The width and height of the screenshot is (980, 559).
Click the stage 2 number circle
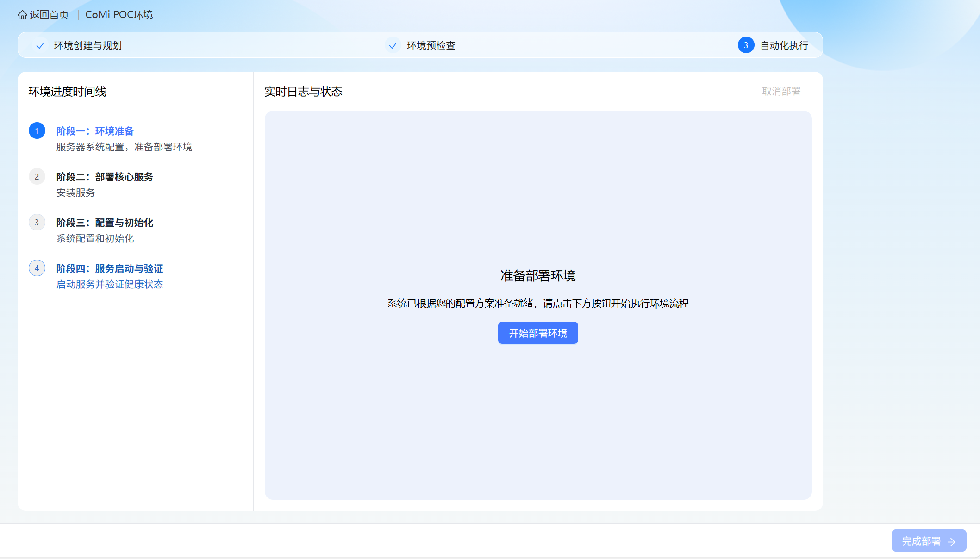click(x=37, y=177)
